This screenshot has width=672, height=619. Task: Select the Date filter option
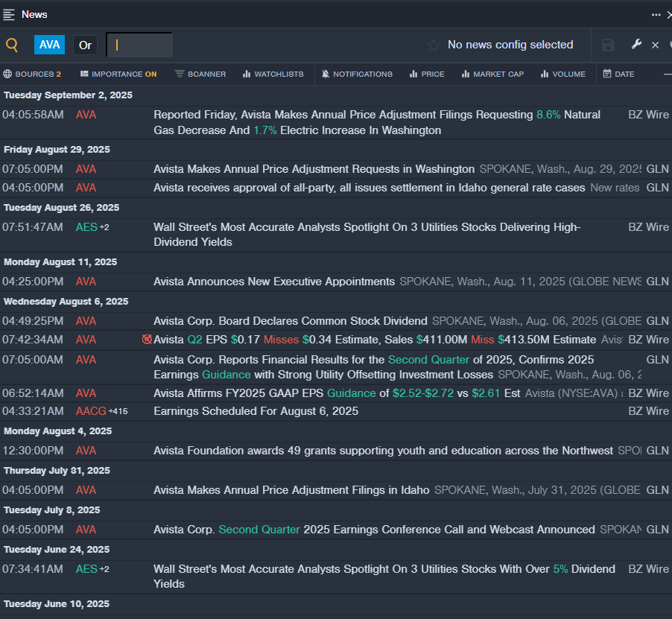pos(618,74)
